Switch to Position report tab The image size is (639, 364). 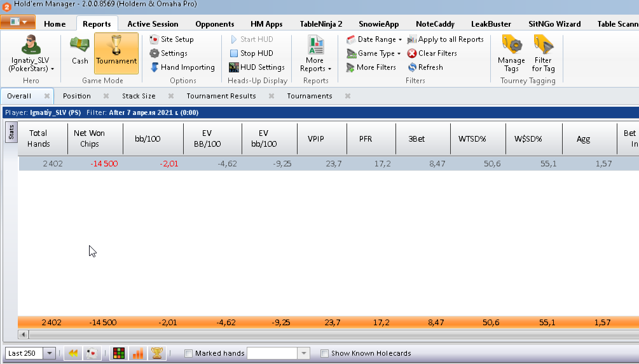coord(76,96)
